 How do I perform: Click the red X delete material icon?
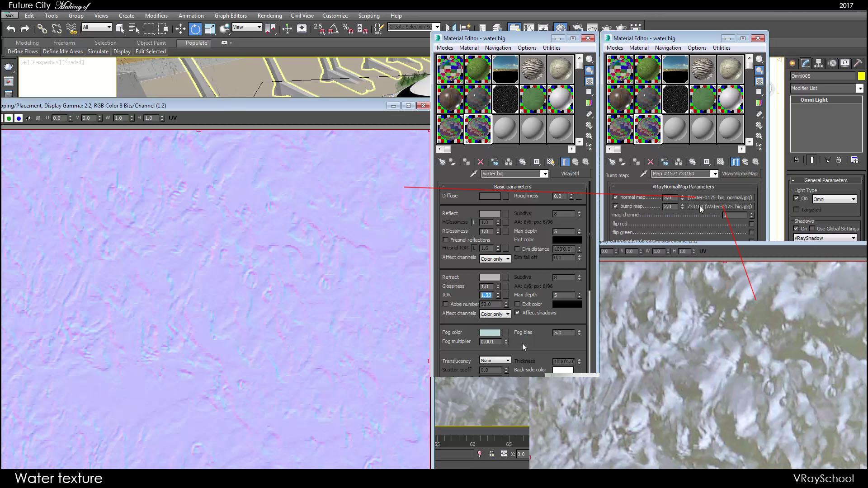(x=481, y=162)
